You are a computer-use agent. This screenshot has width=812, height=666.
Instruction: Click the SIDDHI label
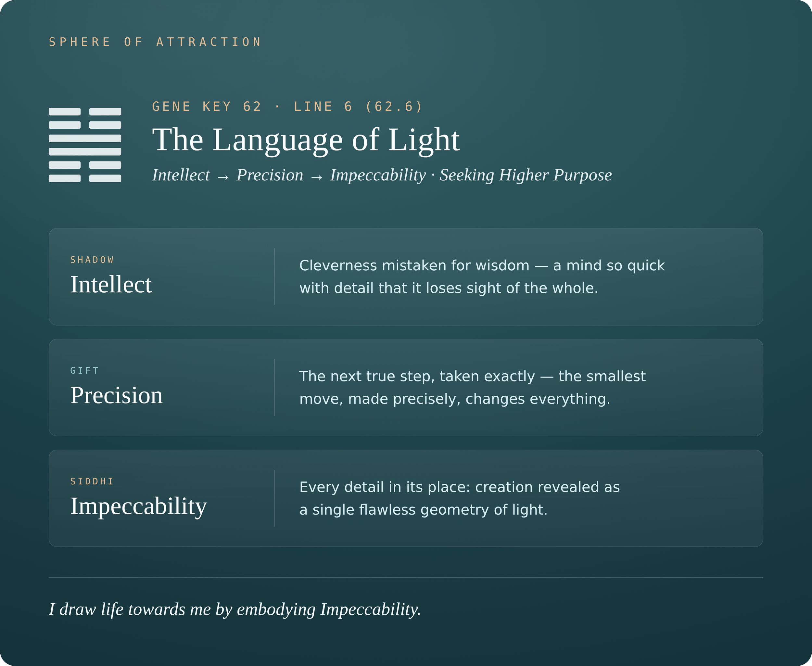[x=92, y=481]
